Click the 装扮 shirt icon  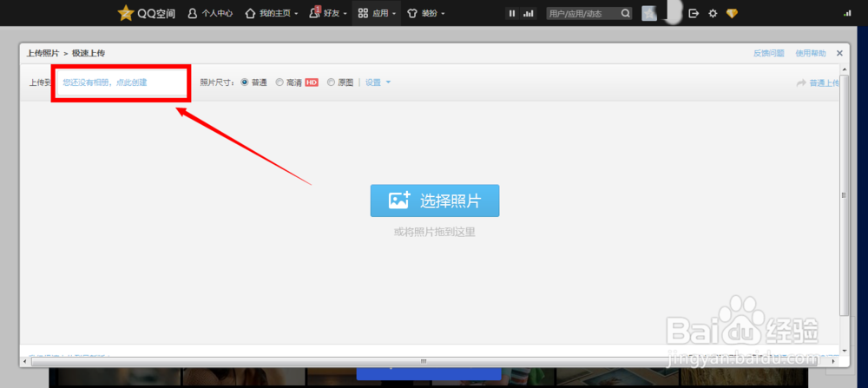click(x=411, y=13)
